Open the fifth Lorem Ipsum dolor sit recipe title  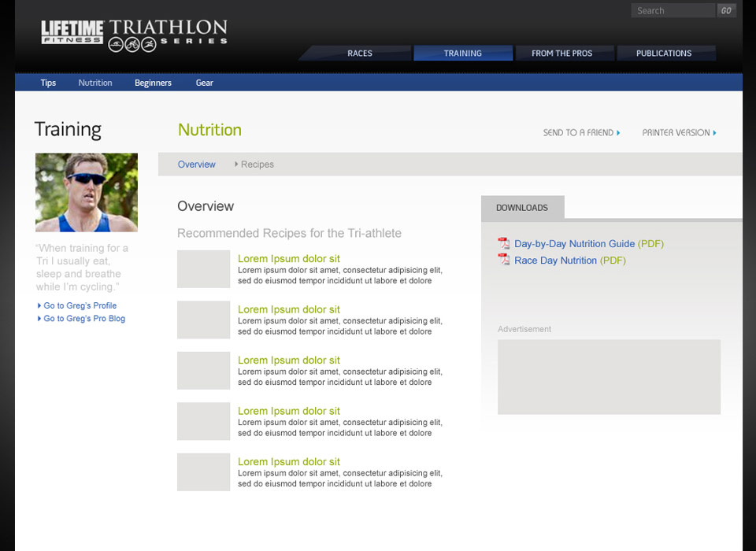pyautogui.click(x=289, y=462)
